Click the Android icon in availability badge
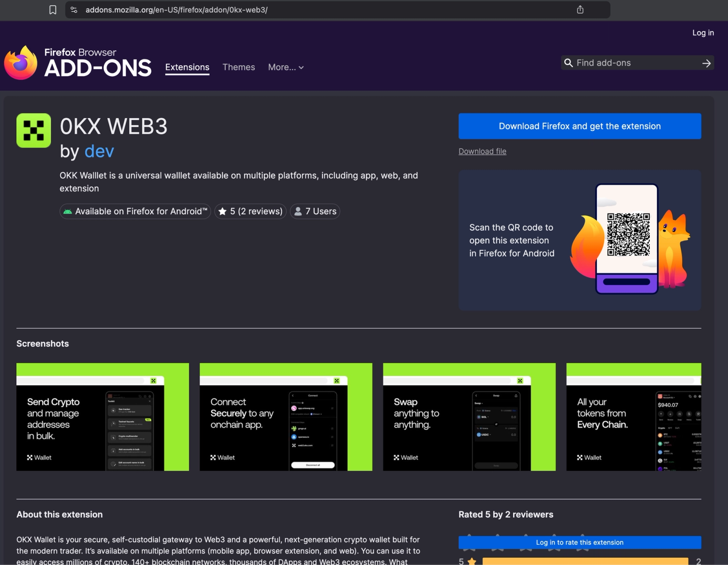The image size is (728, 565). click(68, 212)
